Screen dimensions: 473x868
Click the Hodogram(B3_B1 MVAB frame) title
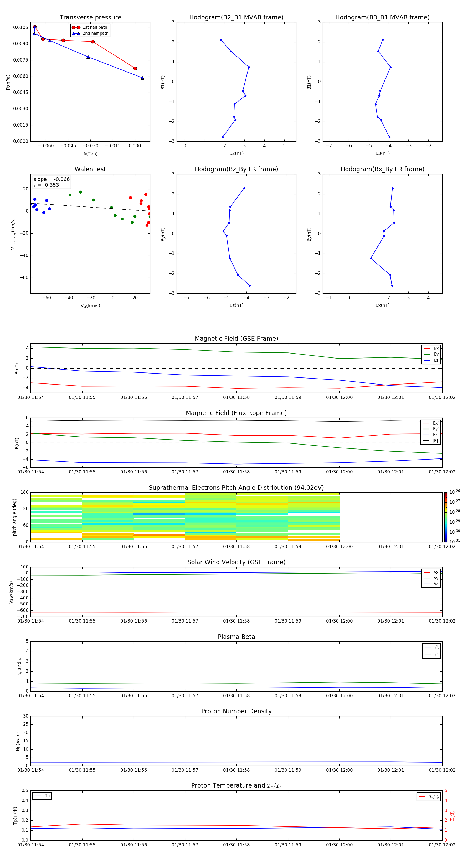[x=382, y=18]
